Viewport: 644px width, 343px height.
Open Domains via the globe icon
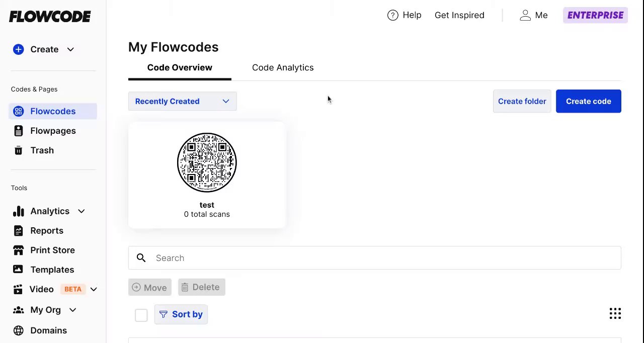coord(19,330)
